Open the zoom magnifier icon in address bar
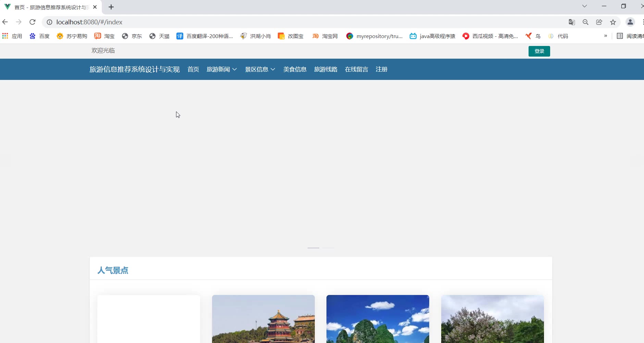644x343 pixels. tap(585, 22)
